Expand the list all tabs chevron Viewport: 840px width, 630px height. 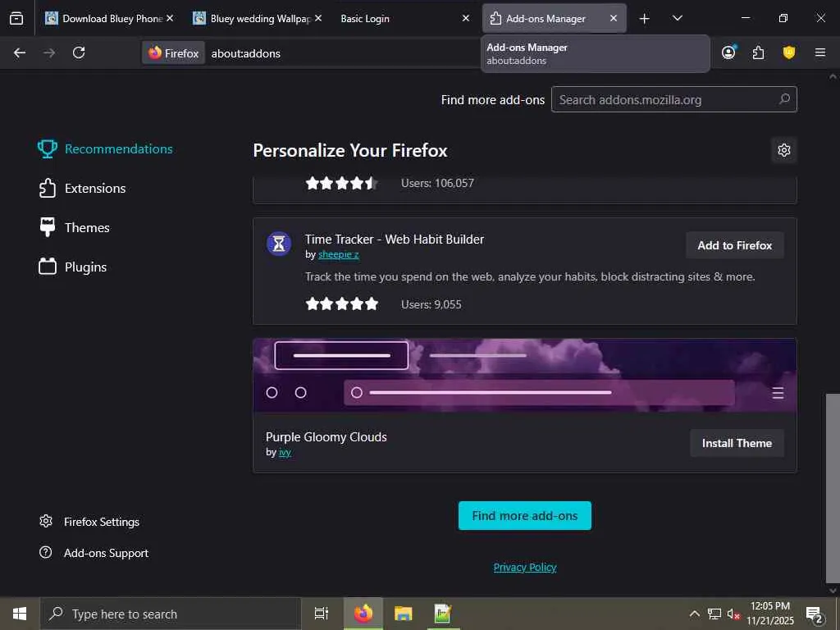[677, 18]
